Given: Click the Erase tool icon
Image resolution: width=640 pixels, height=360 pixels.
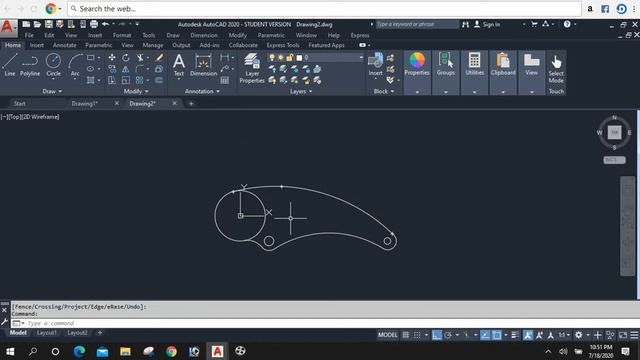Looking at the screenshot, I should tap(159, 58).
